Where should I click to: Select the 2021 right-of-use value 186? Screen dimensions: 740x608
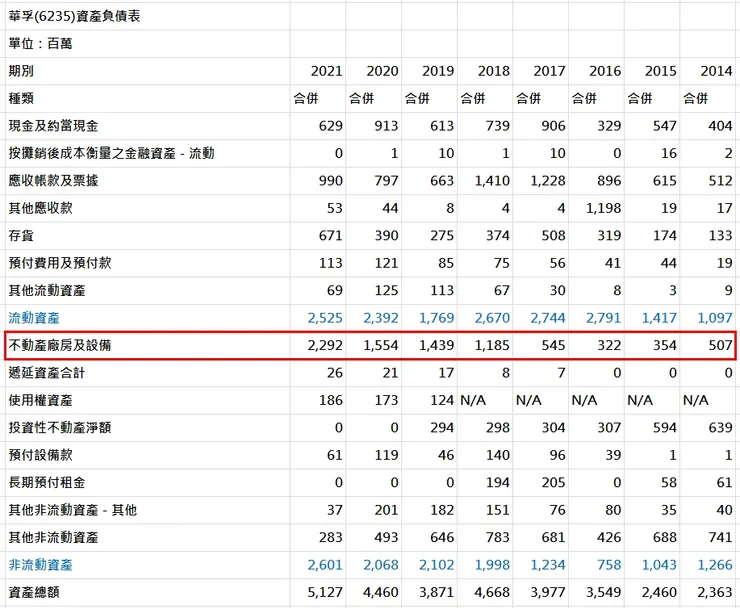[330, 400]
